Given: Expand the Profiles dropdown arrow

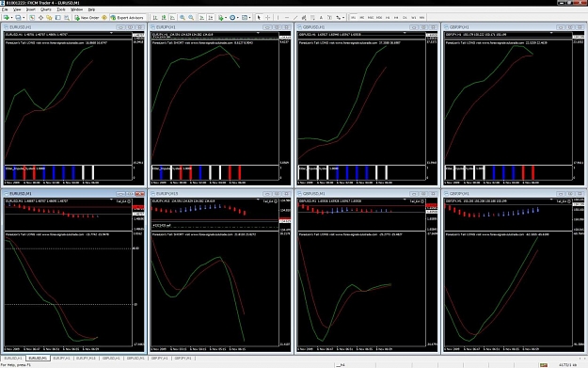Looking at the screenshot, I should coord(24,17).
